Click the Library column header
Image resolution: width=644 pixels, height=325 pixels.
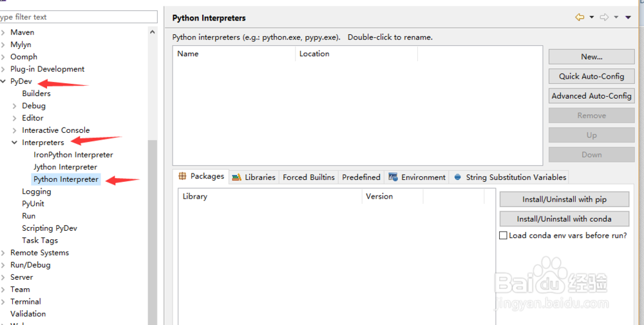pyautogui.click(x=270, y=196)
